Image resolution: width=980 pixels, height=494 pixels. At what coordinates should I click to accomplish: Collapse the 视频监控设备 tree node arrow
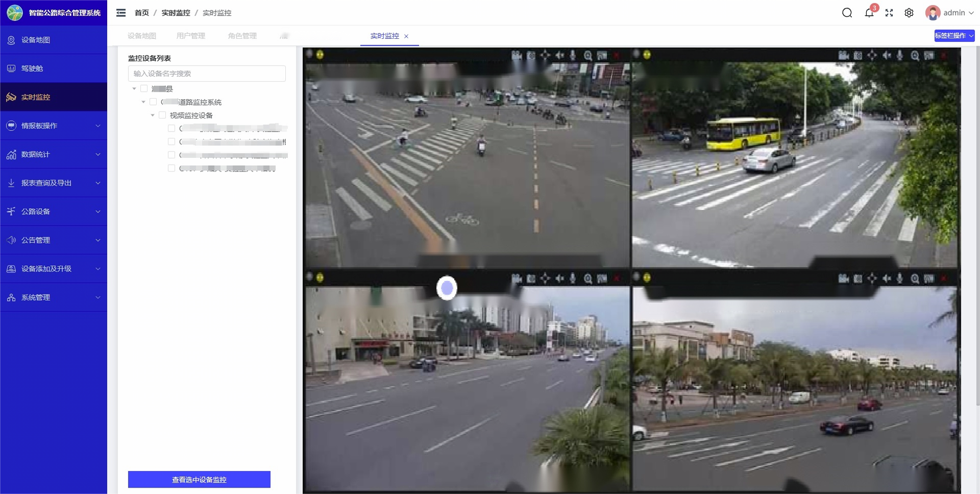[153, 115]
